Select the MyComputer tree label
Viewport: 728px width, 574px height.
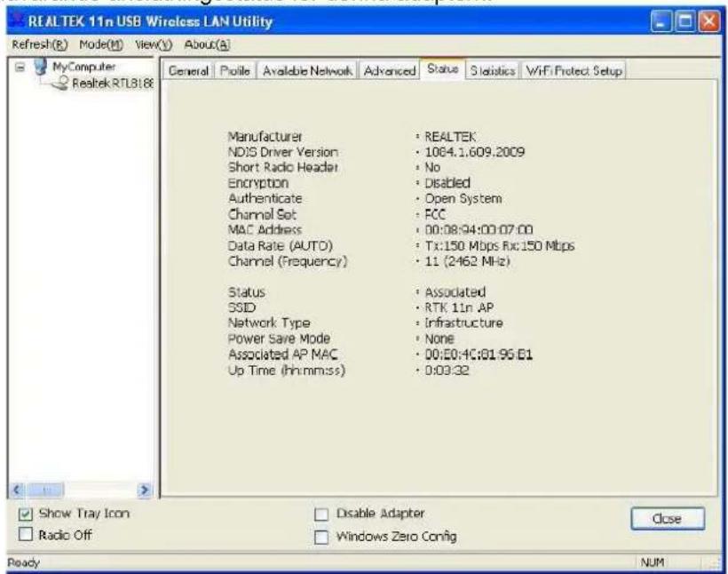83,67
